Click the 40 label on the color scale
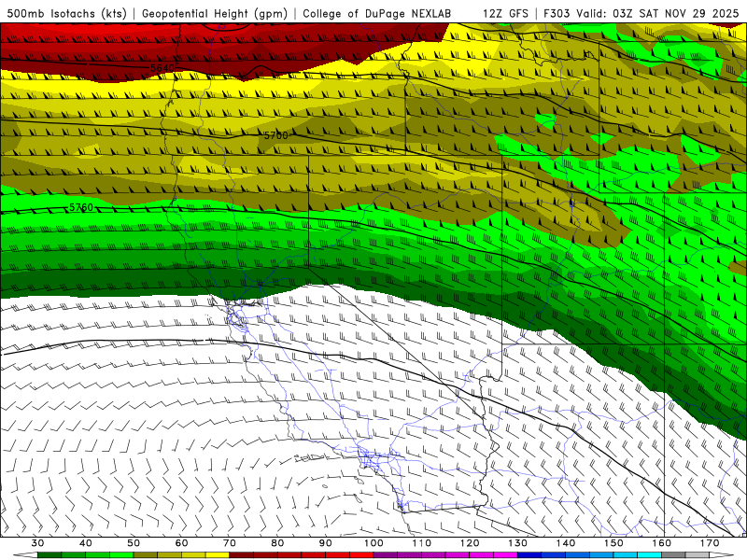 tap(85, 543)
